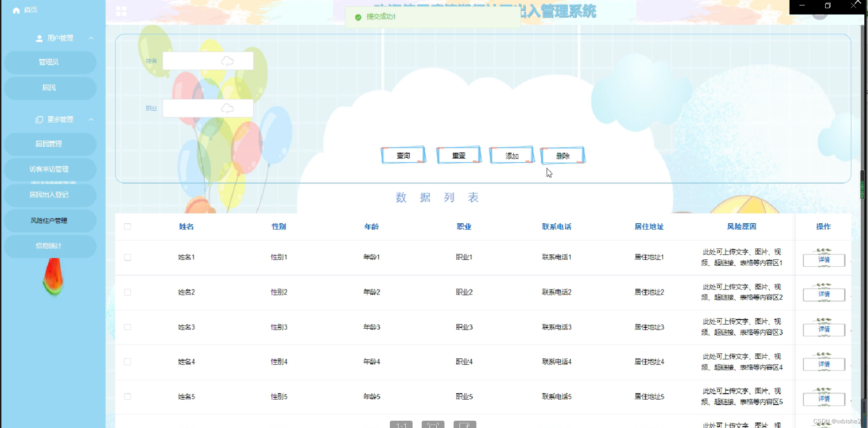The image size is (868, 428).
Task: Click the 职业 search input field
Action: pos(208,108)
